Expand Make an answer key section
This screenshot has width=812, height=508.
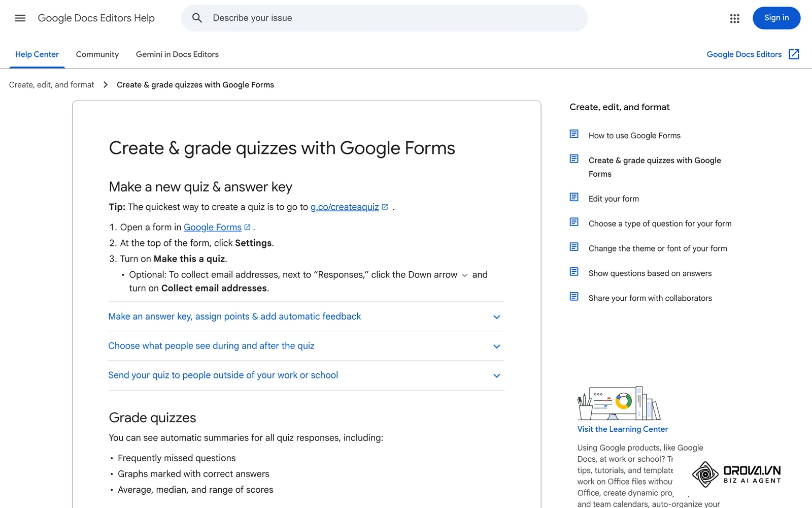tap(306, 316)
